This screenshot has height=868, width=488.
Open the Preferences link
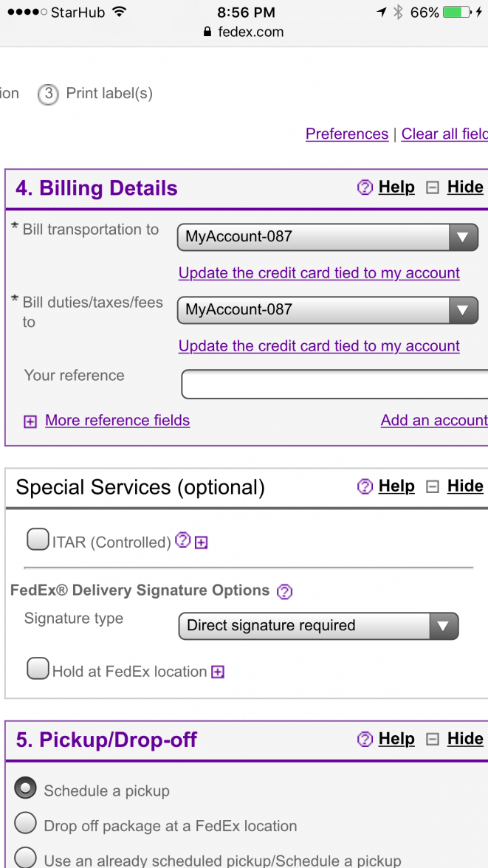(x=346, y=134)
